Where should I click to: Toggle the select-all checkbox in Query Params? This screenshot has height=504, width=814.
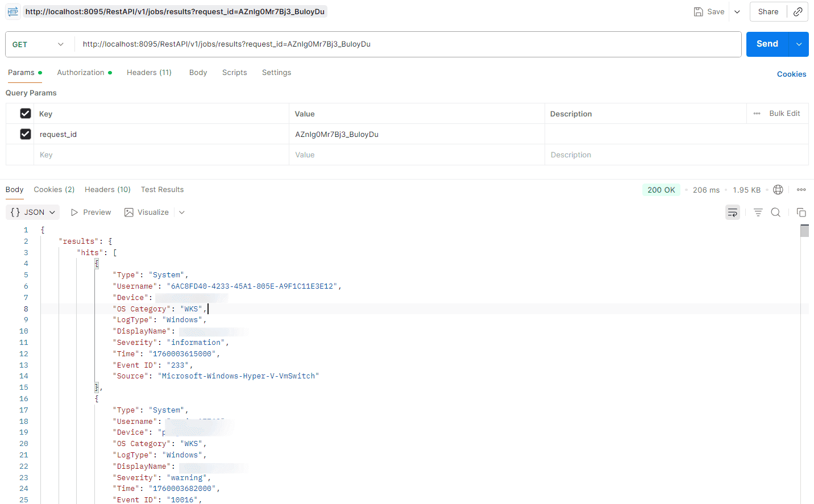(25, 113)
